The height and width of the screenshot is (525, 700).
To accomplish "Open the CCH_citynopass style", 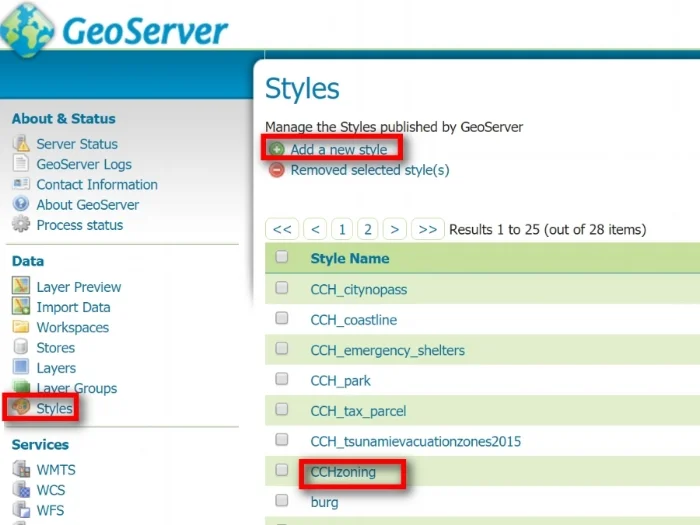I will (358, 290).
